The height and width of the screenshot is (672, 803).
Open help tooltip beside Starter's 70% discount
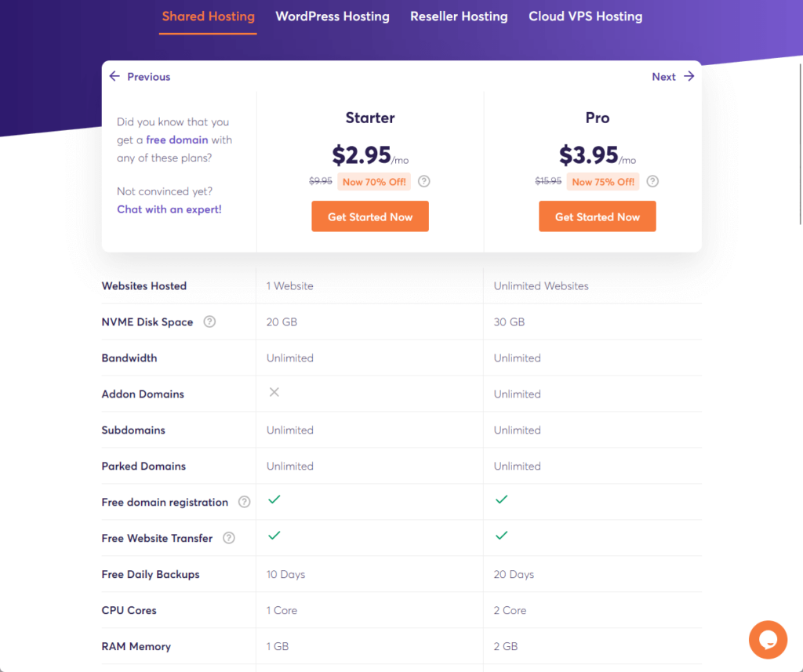click(x=423, y=181)
